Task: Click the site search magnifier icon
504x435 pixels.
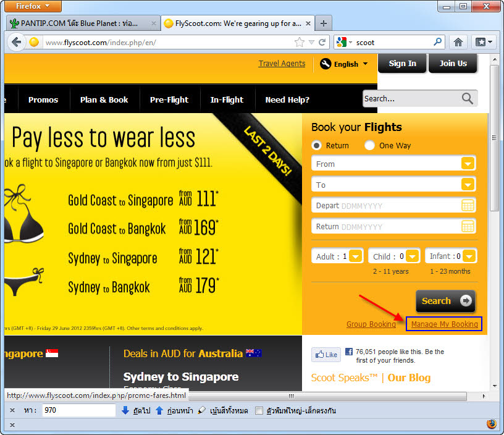Action: click(468, 98)
